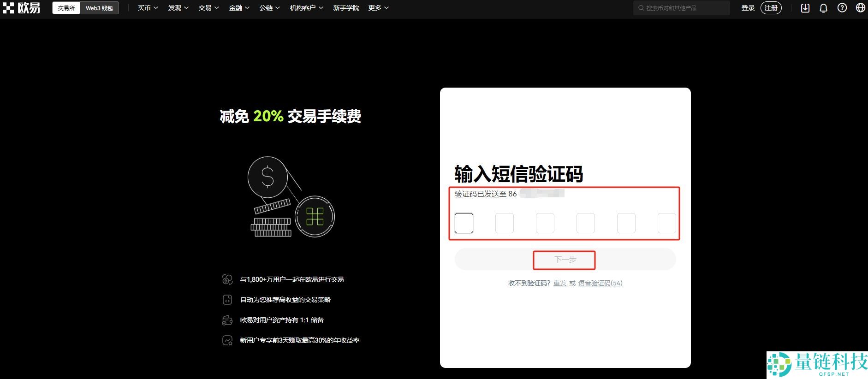
Task: Expand the 发现 dropdown menu
Action: [178, 8]
